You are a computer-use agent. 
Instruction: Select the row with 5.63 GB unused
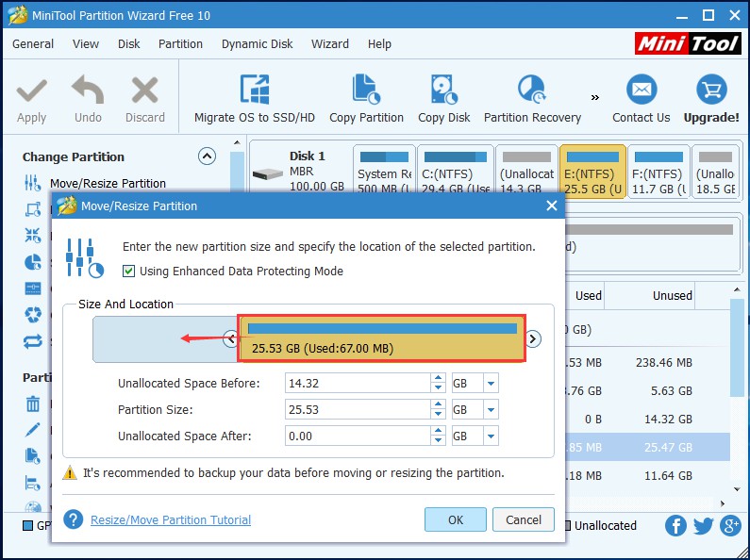point(647,391)
